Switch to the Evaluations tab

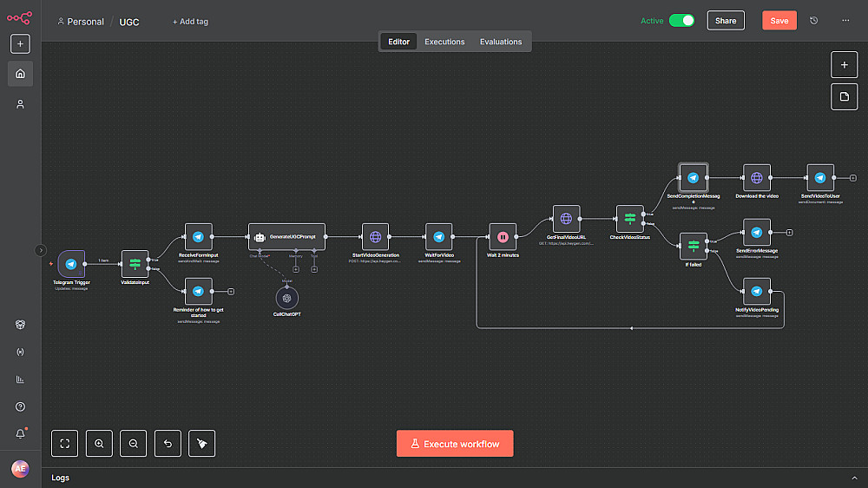tap(501, 42)
